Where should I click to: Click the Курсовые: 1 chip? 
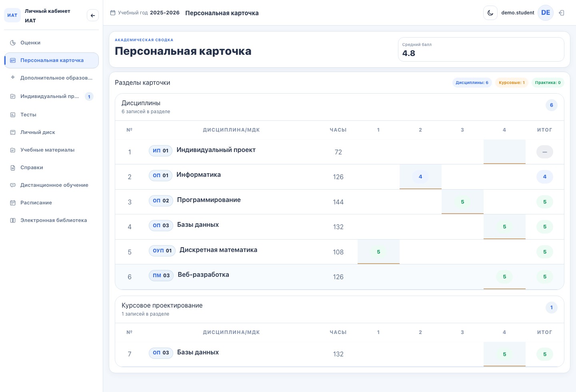512,83
